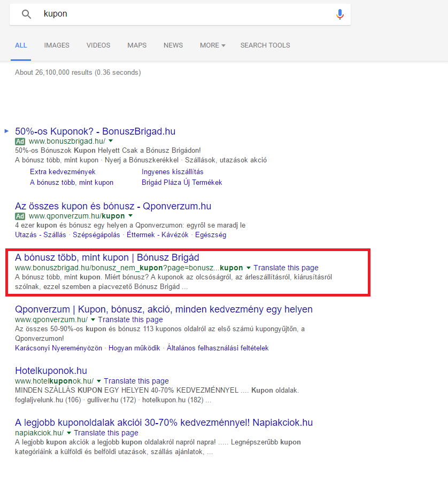The image size is (448, 484).
Task: Activate voice search microphone icon
Action: pyautogui.click(x=339, y=14)
